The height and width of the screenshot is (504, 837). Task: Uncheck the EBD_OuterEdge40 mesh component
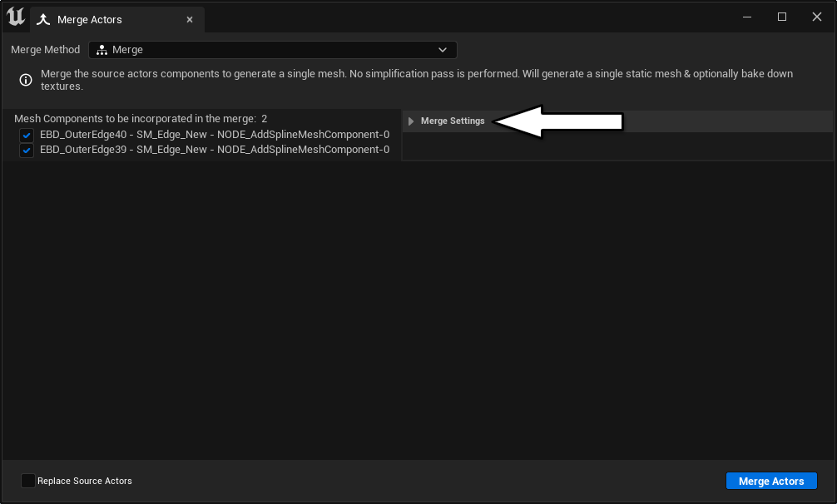(x=27, y=135)
